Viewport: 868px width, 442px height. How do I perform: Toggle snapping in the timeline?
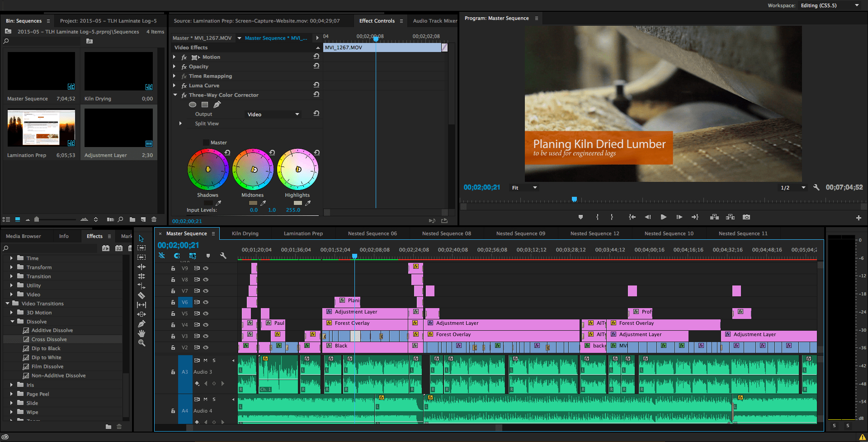coord(177,256)
